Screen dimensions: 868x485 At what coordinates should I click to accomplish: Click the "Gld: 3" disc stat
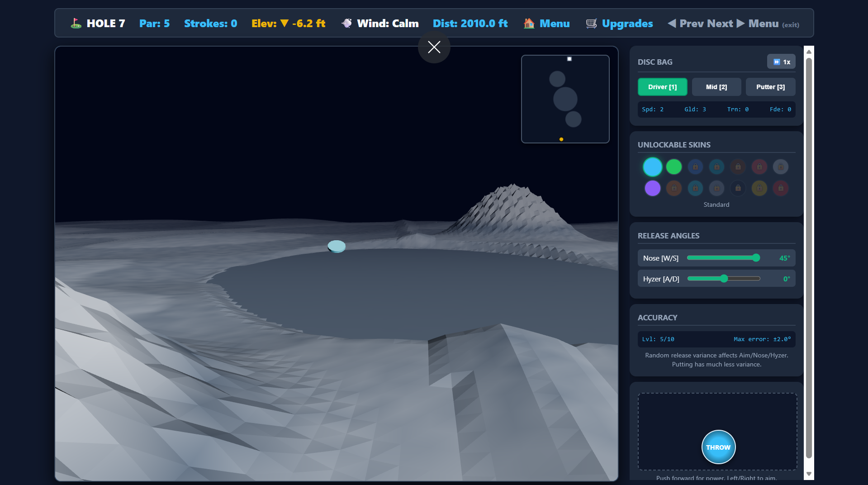pos(695,109)
